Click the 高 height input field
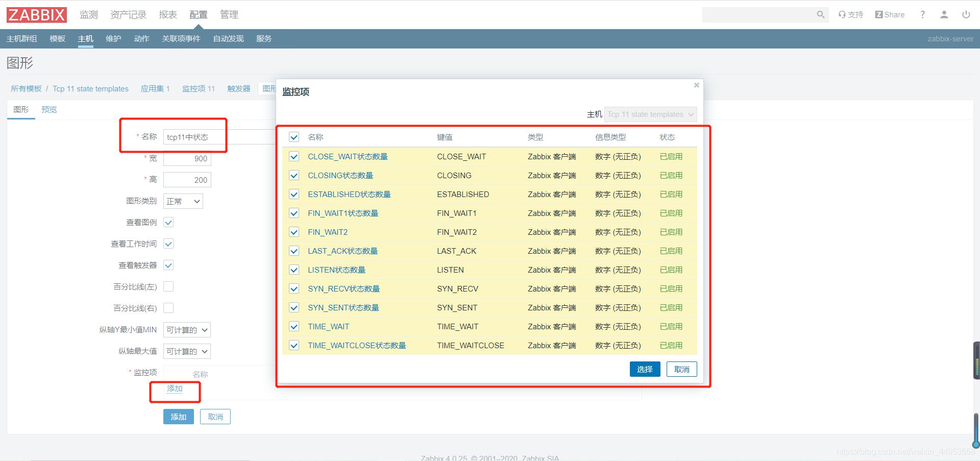 pyautogui.click(x=187, y=180)
